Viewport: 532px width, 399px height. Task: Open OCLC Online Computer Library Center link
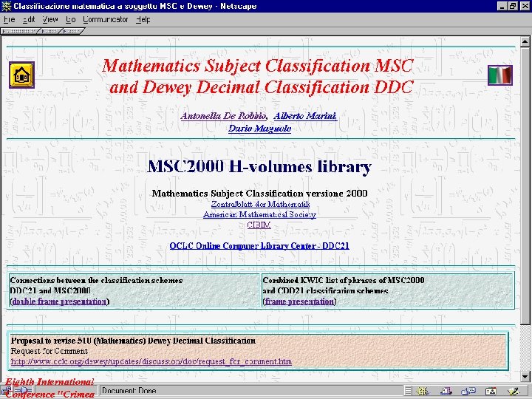point(259,246)
